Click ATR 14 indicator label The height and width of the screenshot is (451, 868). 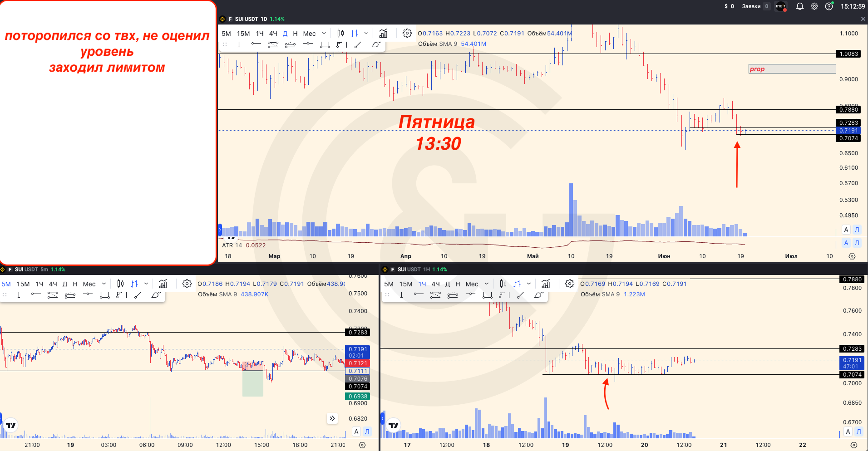click(232, 245)
